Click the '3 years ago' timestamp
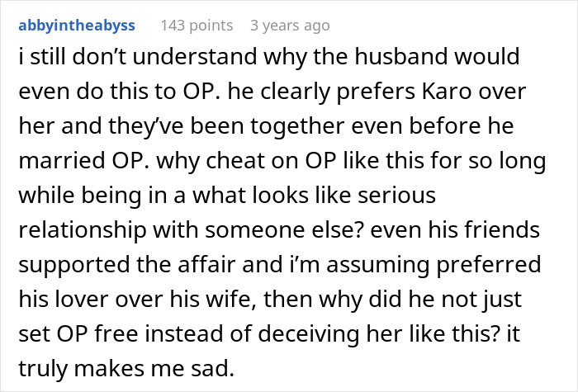Viewport: 578px width, 392px height. [289, 26]
